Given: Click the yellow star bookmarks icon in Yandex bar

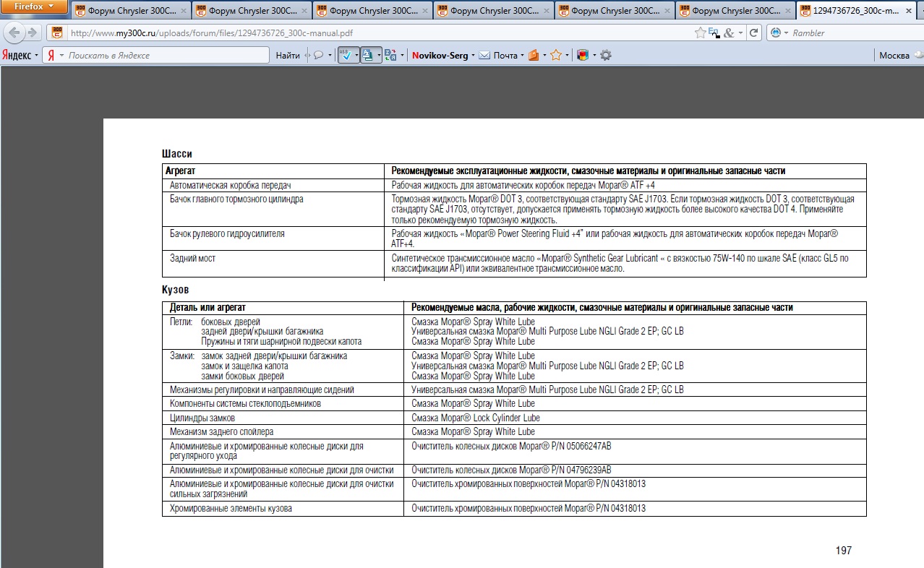Looking at the screenshot, I should (x=556, y=55).
